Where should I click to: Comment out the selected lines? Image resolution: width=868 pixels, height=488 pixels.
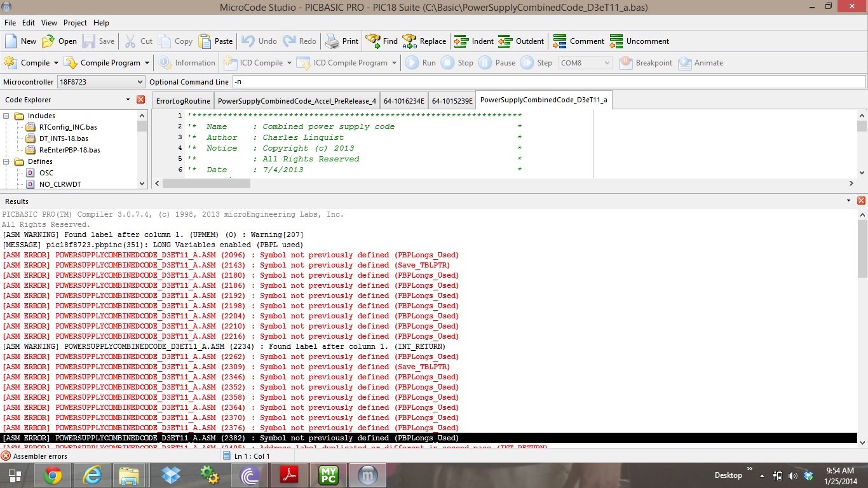pyautogui.click(x=559, y=41)
